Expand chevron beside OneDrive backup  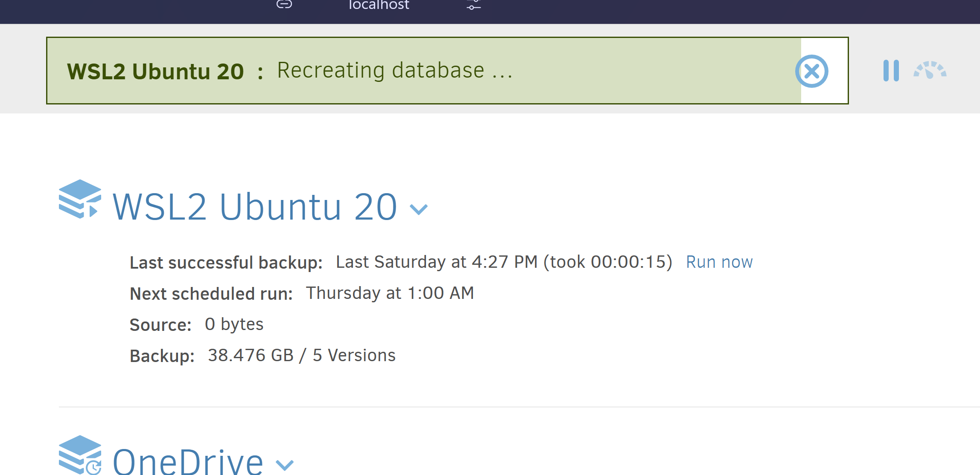point(285,464)
